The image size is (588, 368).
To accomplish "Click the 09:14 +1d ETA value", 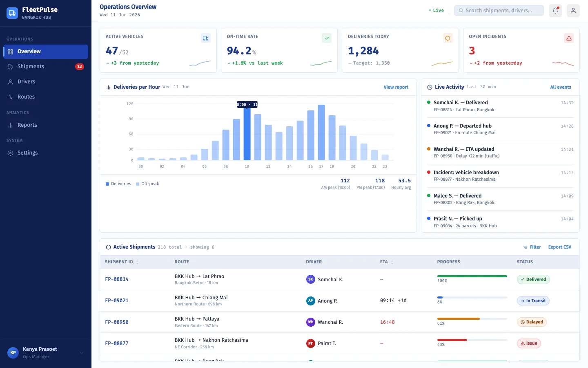I will tap(393, 301).
